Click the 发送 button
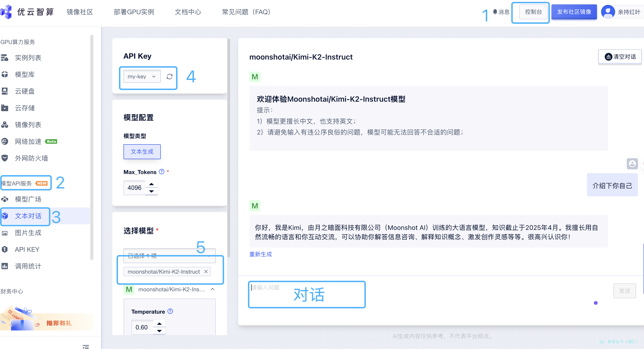Image resolution: width=644 pixels, height=349 pixels. pos(624,291)
